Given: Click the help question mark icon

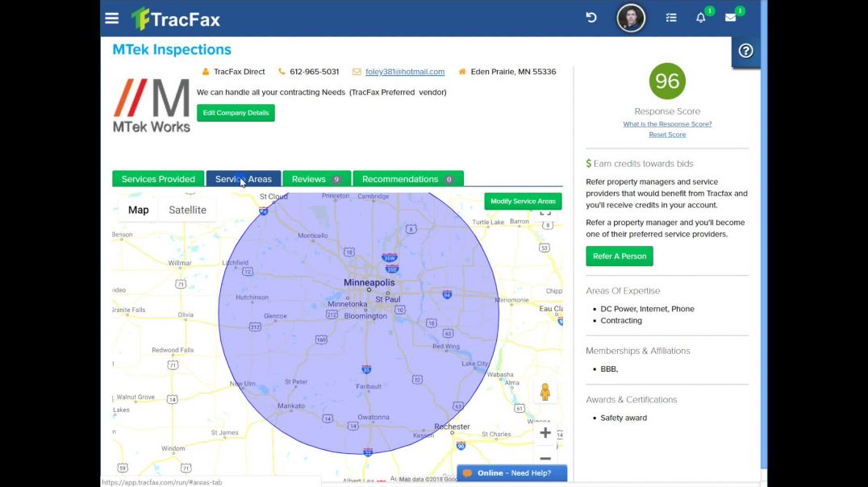Looking at the screenshot, I should pos(745,51).
